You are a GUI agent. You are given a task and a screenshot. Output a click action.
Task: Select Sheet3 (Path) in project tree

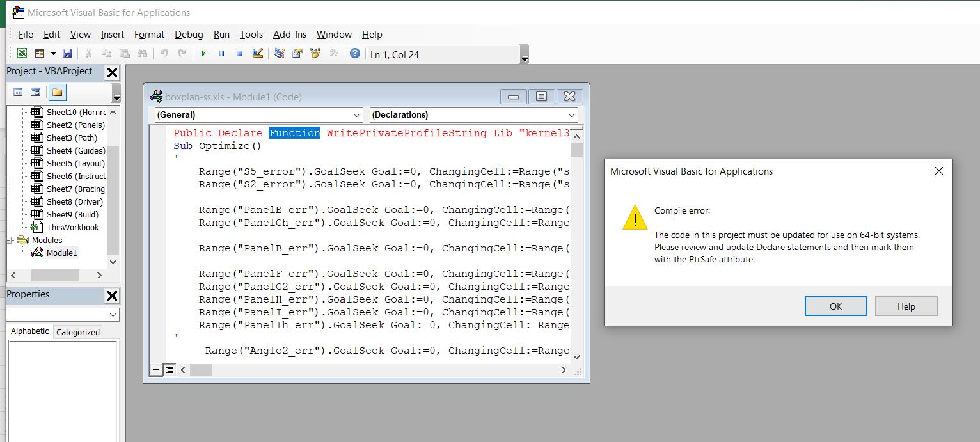click(x=72, y=138)
